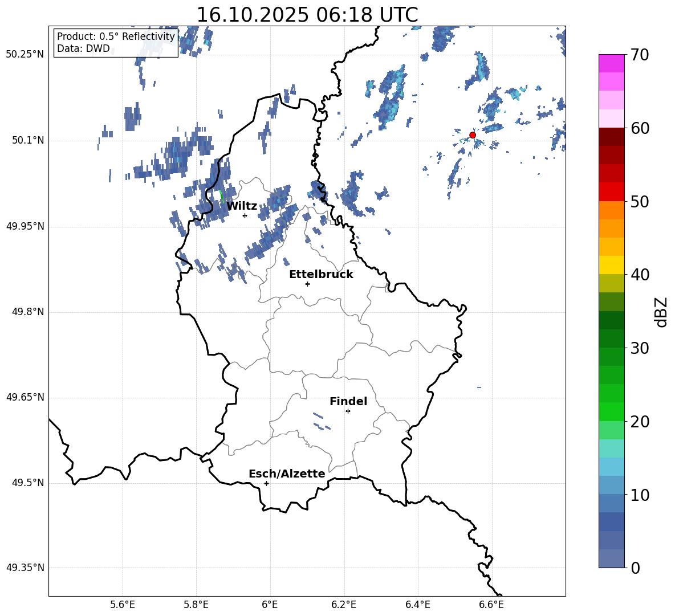Click the 50 colorbar tick label
The image size is (675, 616).
tap(640, 201)
